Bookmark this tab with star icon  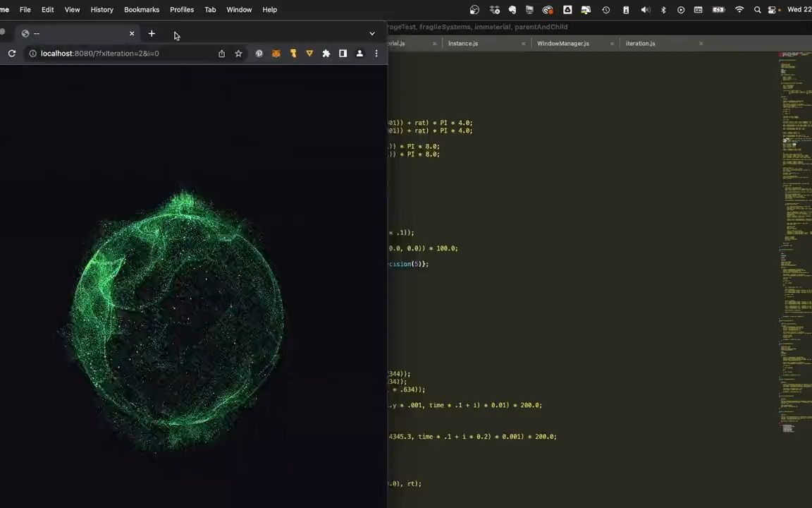[x=238, y=54]
